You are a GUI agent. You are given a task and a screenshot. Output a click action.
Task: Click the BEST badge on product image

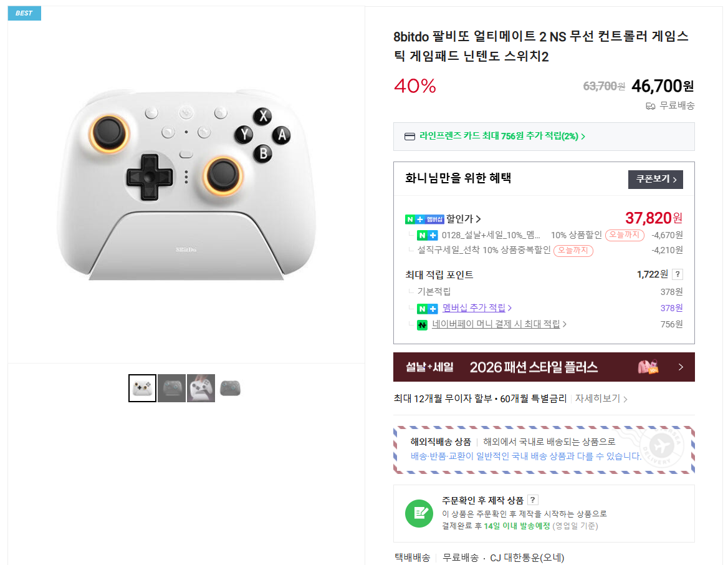24,13
